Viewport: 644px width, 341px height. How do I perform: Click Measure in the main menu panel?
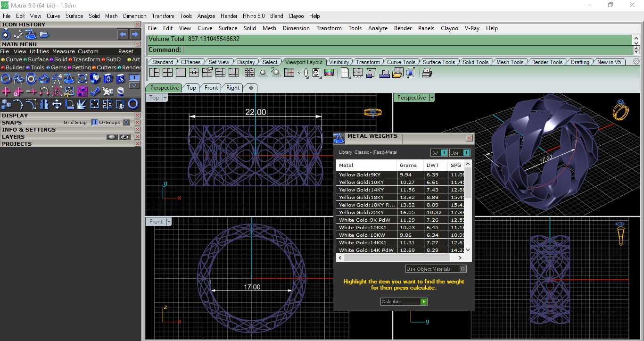click(x=64, y=51)
